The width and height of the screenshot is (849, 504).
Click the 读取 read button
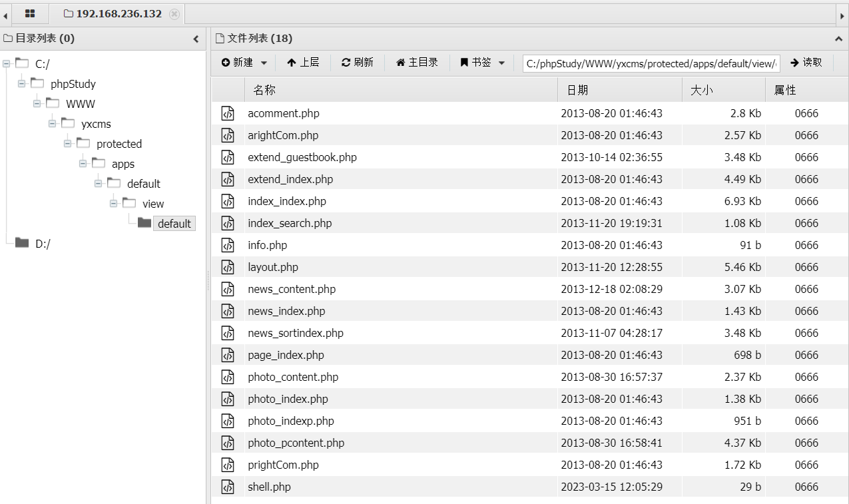pyautogui.click(x=806, y=63)
